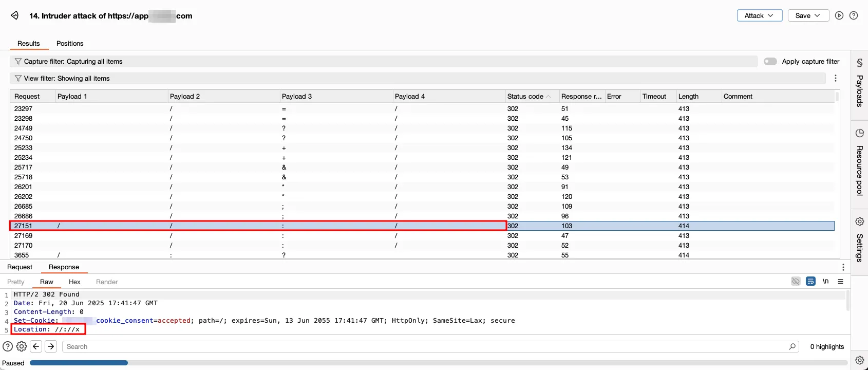868x370 pixels.
Task: Open the bottom-right gear settings icon
Action: click(859, 360)
